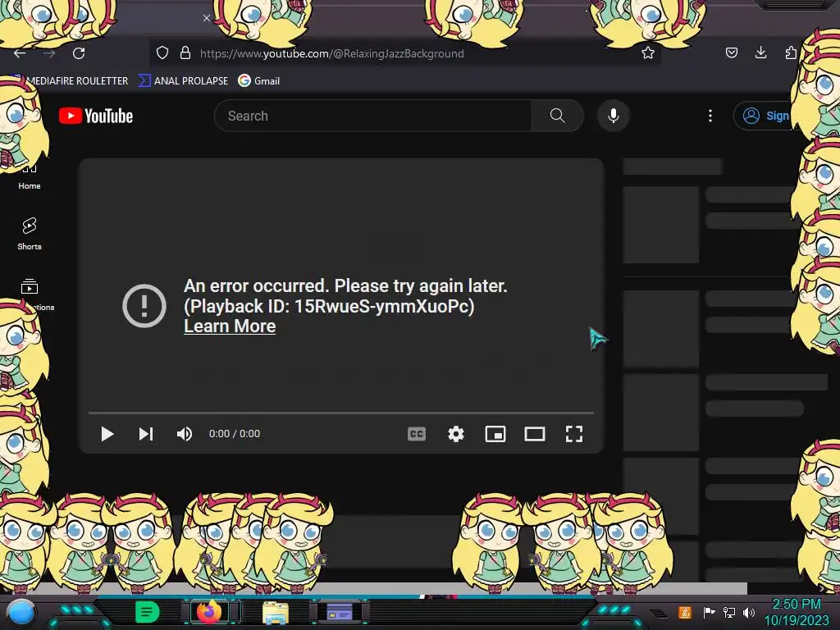Click the error exclamation mark icon
Image resolution: width=840 pixels, height=630 pixels.
(x=144, y=306)
